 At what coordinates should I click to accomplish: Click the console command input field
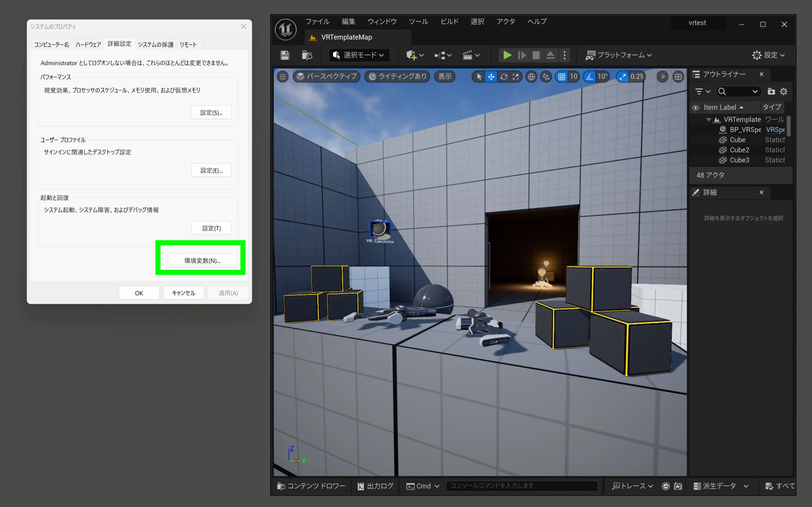coord(521,485)
